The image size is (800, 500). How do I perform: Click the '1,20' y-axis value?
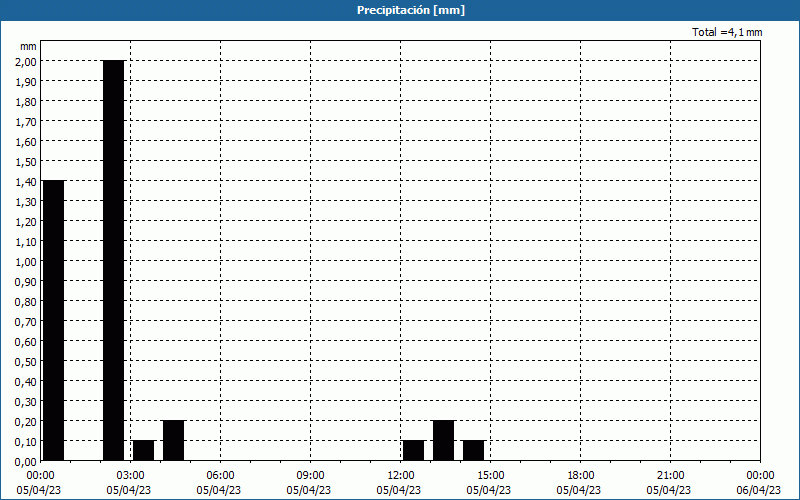(x=26, y=221)
